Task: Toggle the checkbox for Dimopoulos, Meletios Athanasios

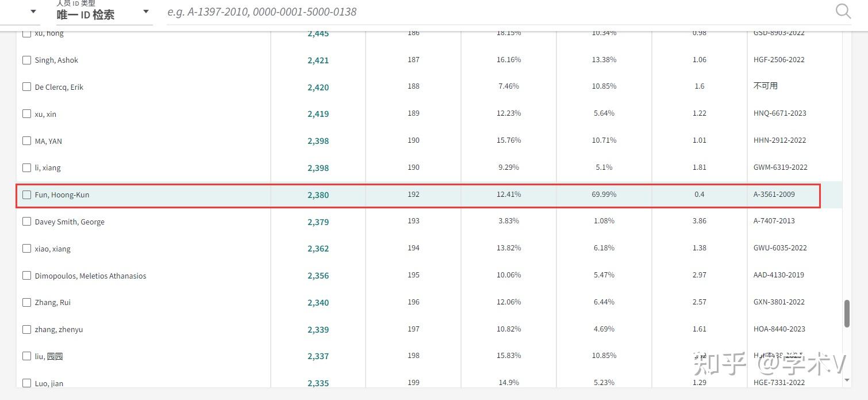Action: point(26,276)
